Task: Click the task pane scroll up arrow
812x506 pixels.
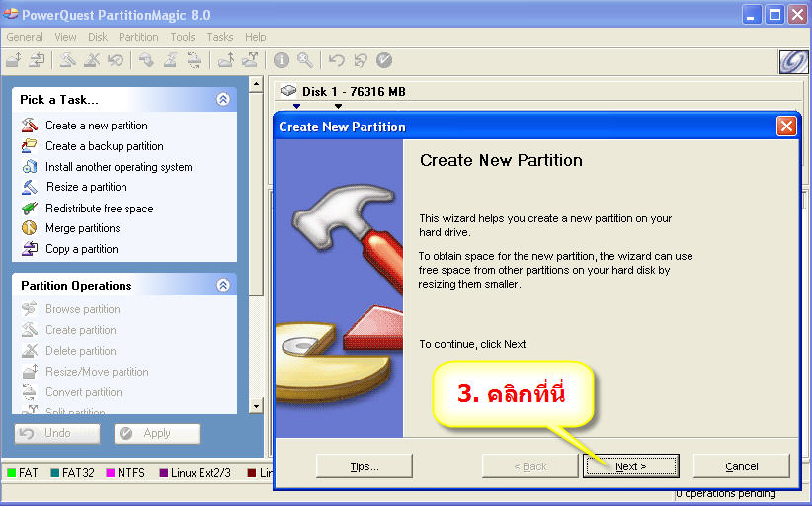Action: pos(256,84)
